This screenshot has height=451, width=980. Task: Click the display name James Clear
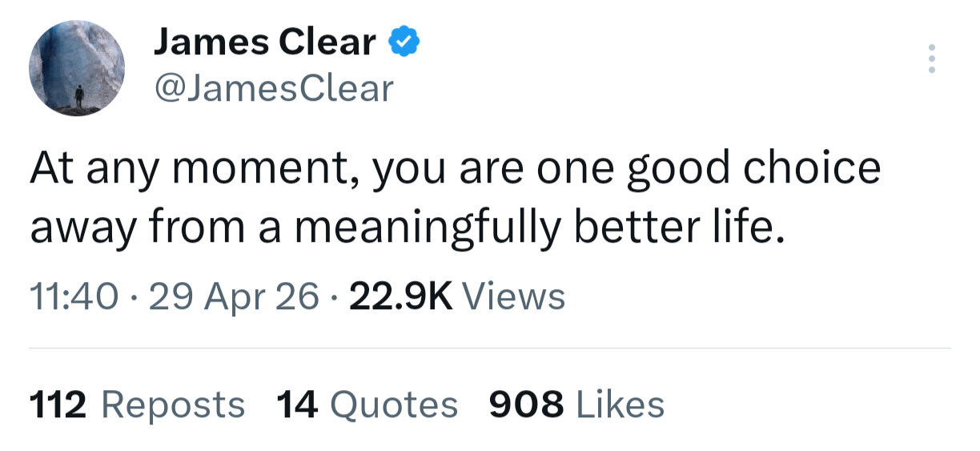pyautogui.click(x=264, y=42)
